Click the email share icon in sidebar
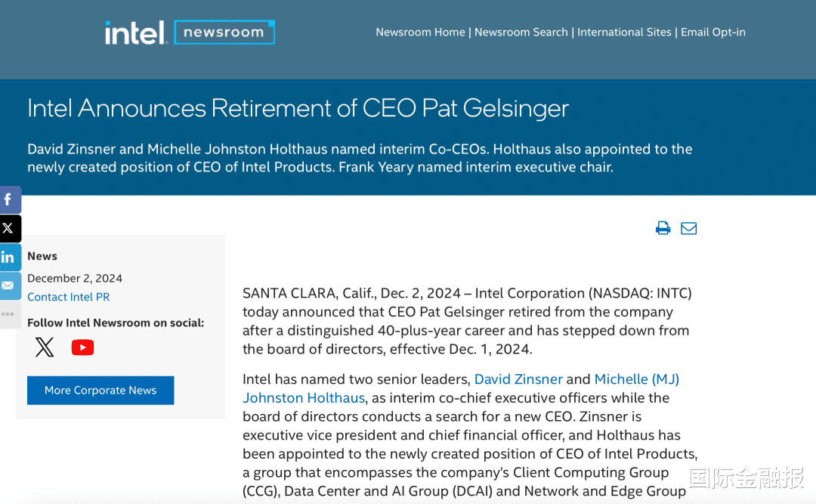816x504 pixels. [x=9, y=286]
